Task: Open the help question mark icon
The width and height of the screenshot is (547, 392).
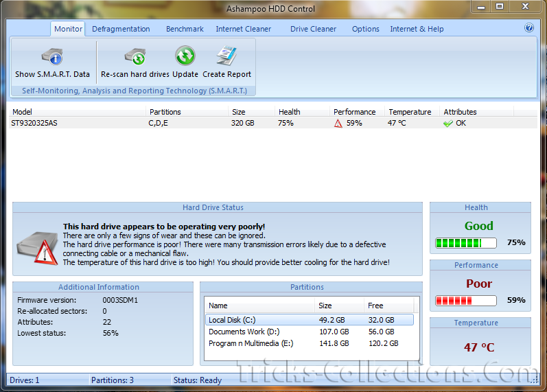Action: click(529, 28)
